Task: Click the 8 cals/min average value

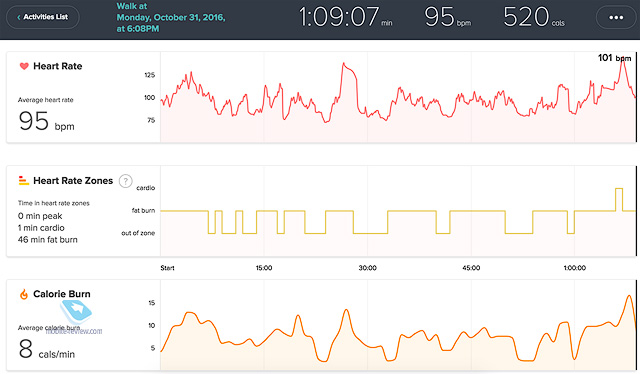Action: (x=47, y=350)
